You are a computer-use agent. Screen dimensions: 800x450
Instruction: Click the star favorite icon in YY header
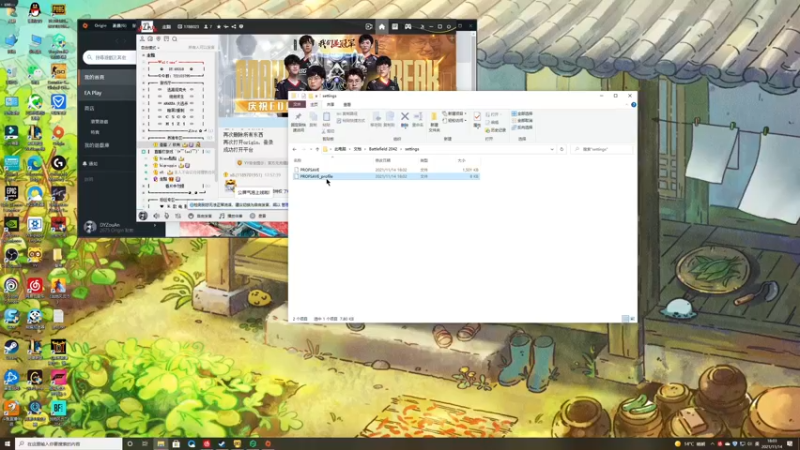(219, 27)
